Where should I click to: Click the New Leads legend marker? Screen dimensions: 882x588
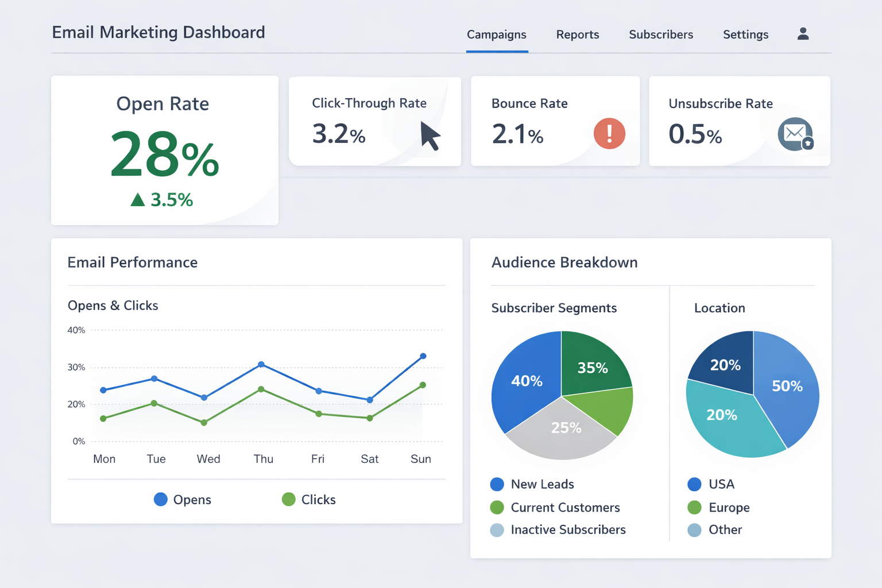[x=496, y=484]
